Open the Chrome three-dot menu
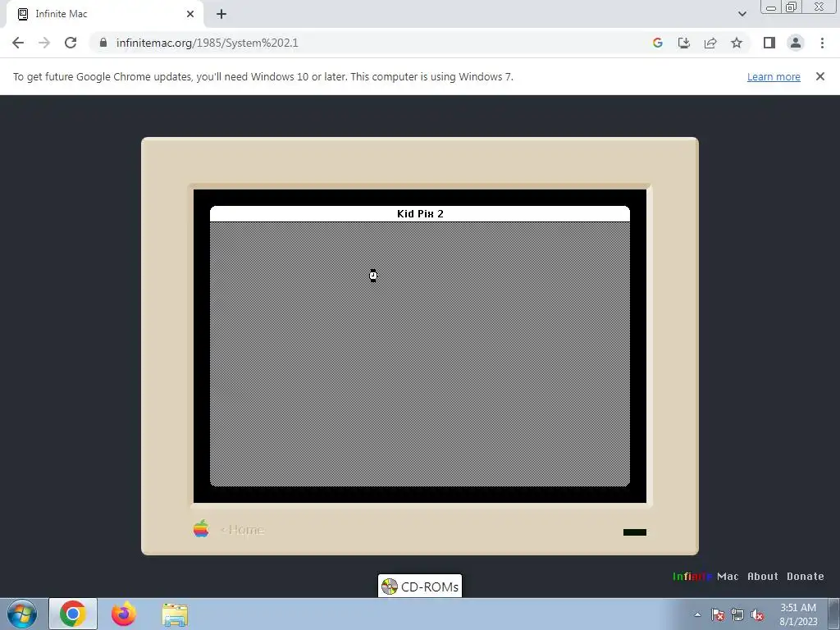The image size is (840, 630). (x=822, y=43)
